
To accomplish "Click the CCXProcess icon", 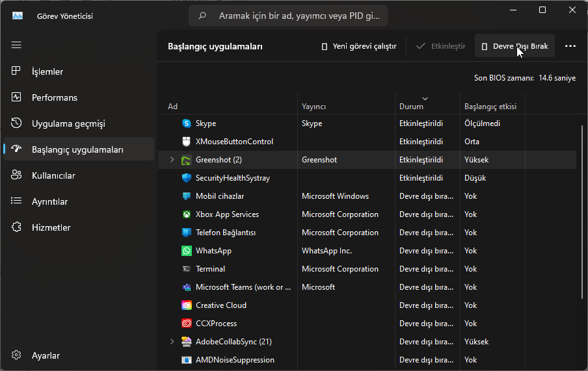I will (187, 323).
